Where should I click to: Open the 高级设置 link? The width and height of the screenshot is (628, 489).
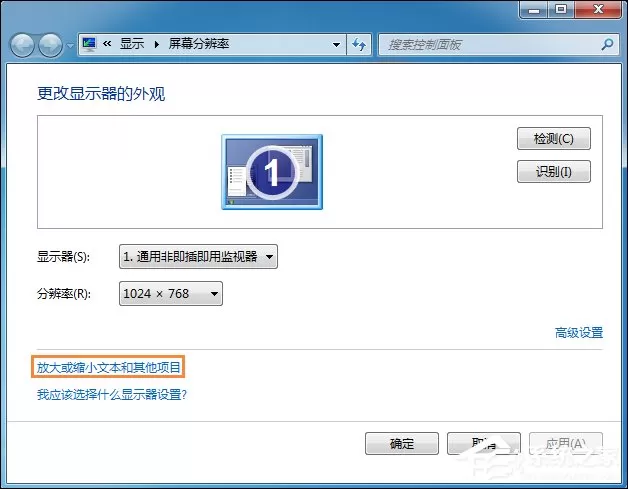(579, 332)
